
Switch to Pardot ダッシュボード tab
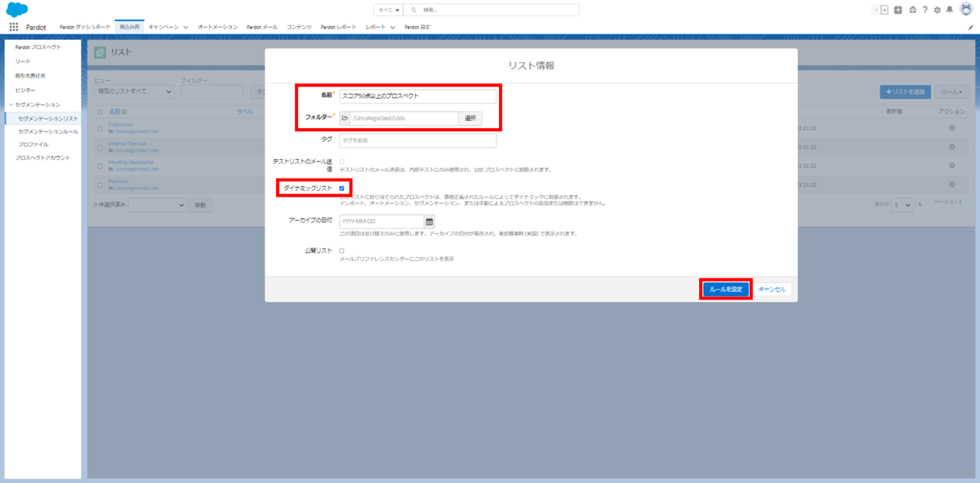[85, 27]
